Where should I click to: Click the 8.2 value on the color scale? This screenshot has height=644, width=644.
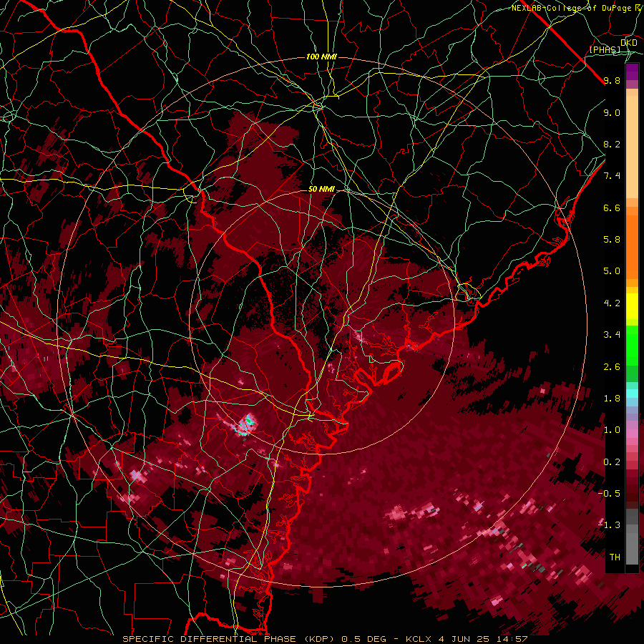point(612,144)
